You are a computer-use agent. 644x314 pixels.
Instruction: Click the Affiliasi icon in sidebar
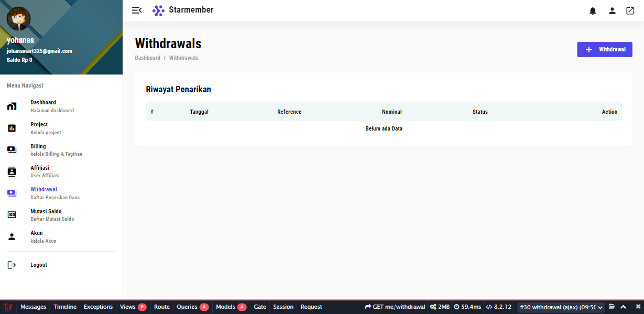click(x=12, y=171)
